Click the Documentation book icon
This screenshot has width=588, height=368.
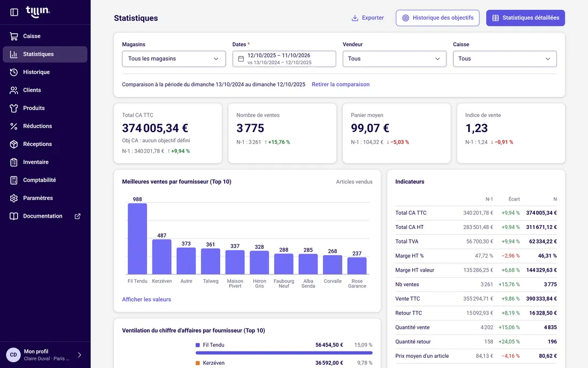14,216
